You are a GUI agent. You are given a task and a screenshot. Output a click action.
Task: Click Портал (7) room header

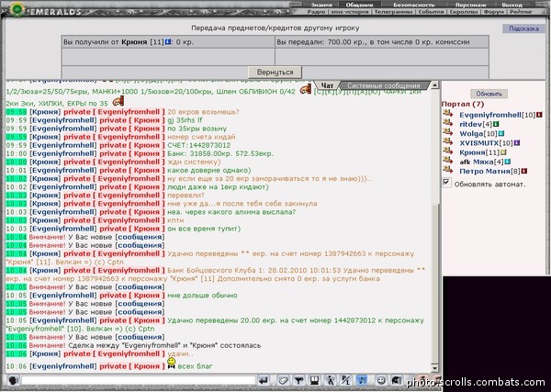[463, 105]
